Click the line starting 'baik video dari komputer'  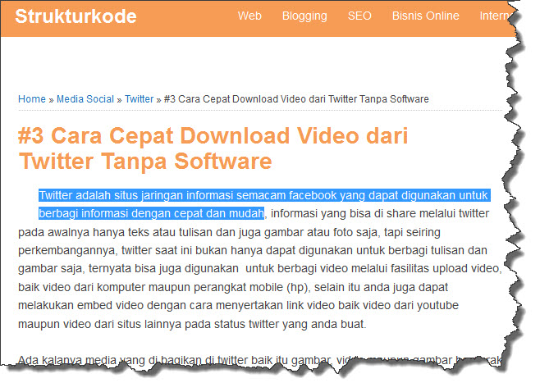click(233, 287)
